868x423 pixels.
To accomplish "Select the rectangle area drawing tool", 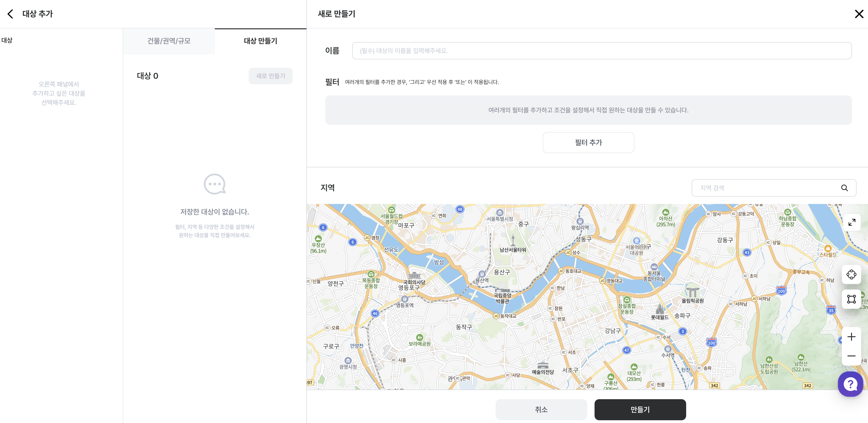I will tap(851, 299).
